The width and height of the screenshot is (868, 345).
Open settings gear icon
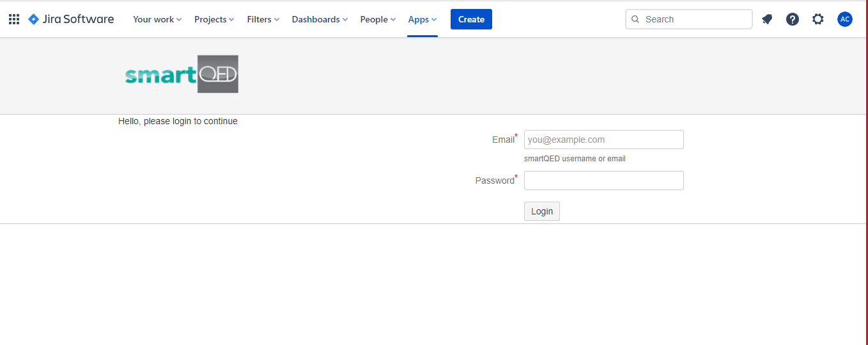point(818,19)
